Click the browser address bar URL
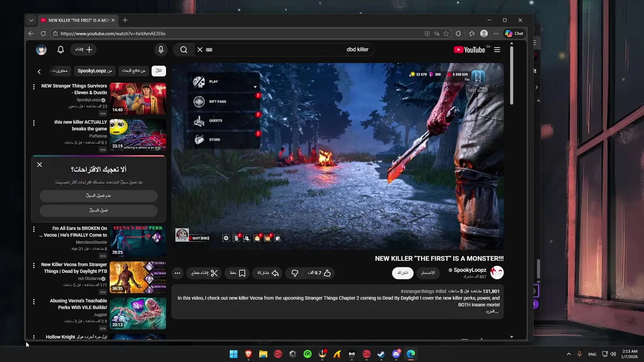644x362 pixels. tap(113, 34)
